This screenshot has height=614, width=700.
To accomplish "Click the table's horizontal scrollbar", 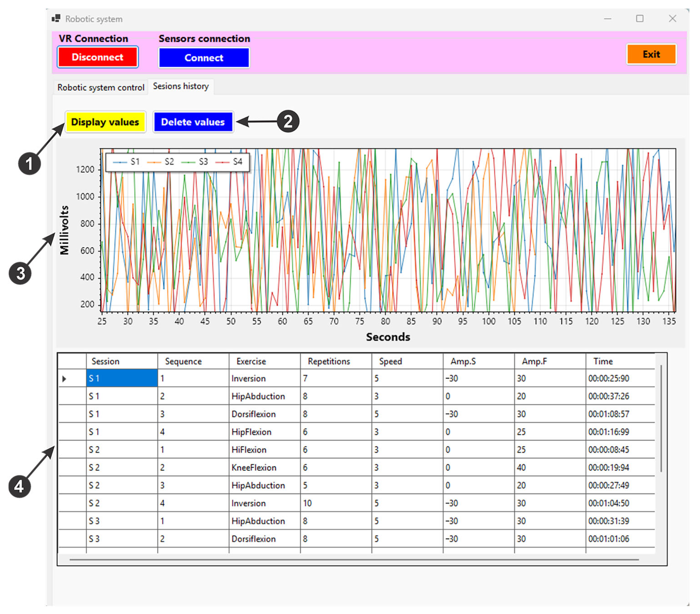I will [x=354, y=560].
